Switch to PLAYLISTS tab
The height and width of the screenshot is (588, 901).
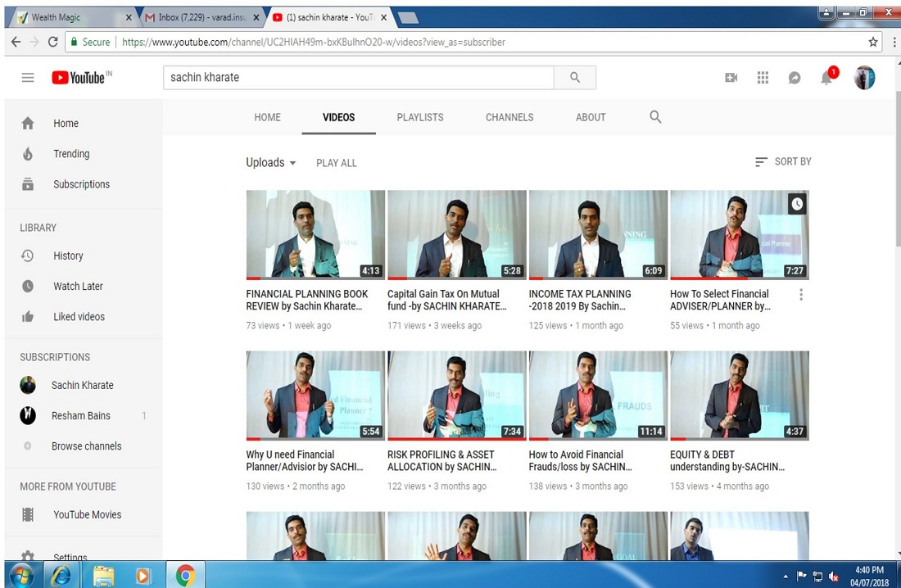click(x=420, y=117)
